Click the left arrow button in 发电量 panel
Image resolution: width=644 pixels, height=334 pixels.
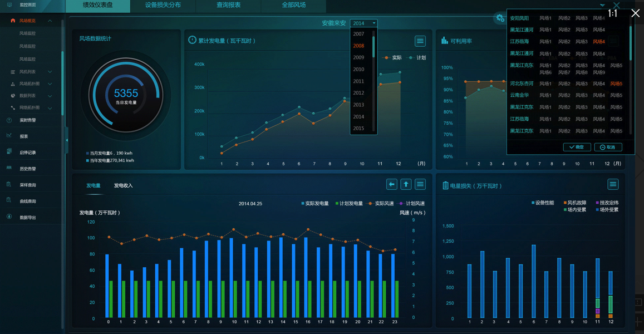pyautogui.click(x=392, y=184)
